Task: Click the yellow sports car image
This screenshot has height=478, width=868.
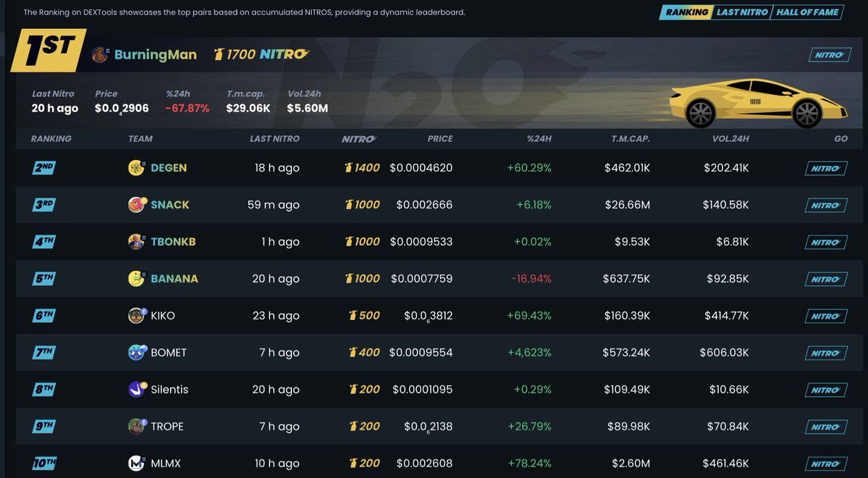Action: [x=746, y=101]
